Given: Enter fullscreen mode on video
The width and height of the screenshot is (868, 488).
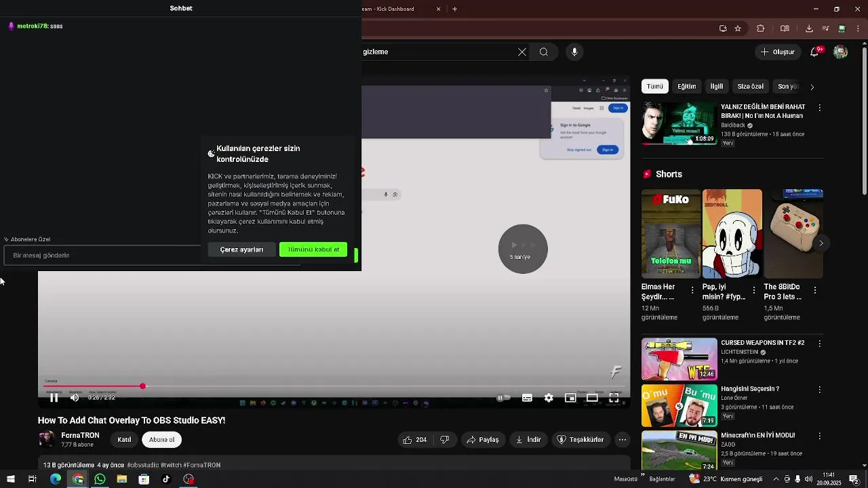Looking at the screenshot, I should click(614, 398).
